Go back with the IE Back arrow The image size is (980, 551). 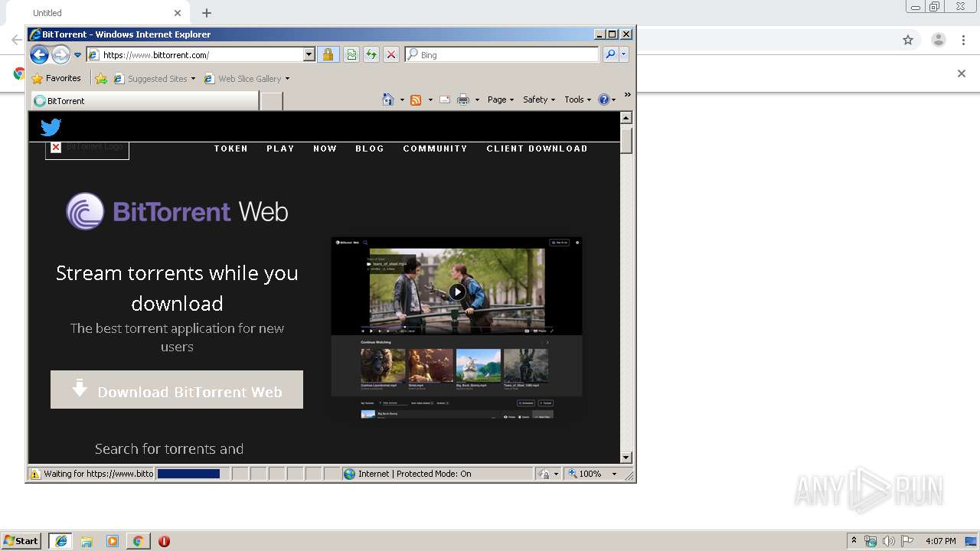(x=40, y=54)
